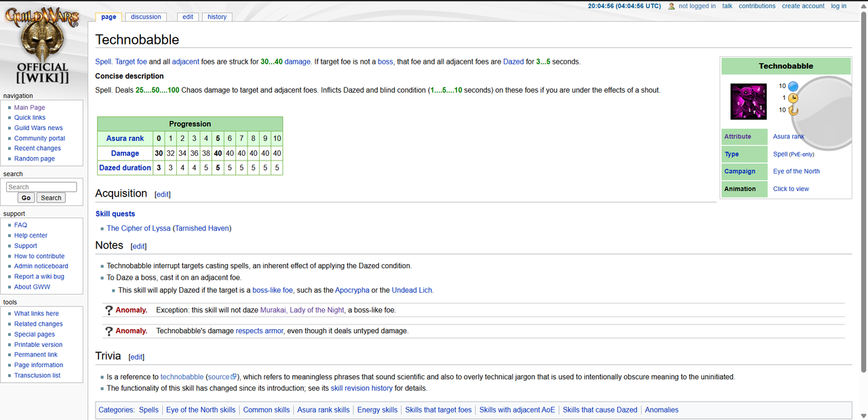Viewport: 868px width, 420px height.
Task: Click the boss link in description
Action: [x=385, y=62]
